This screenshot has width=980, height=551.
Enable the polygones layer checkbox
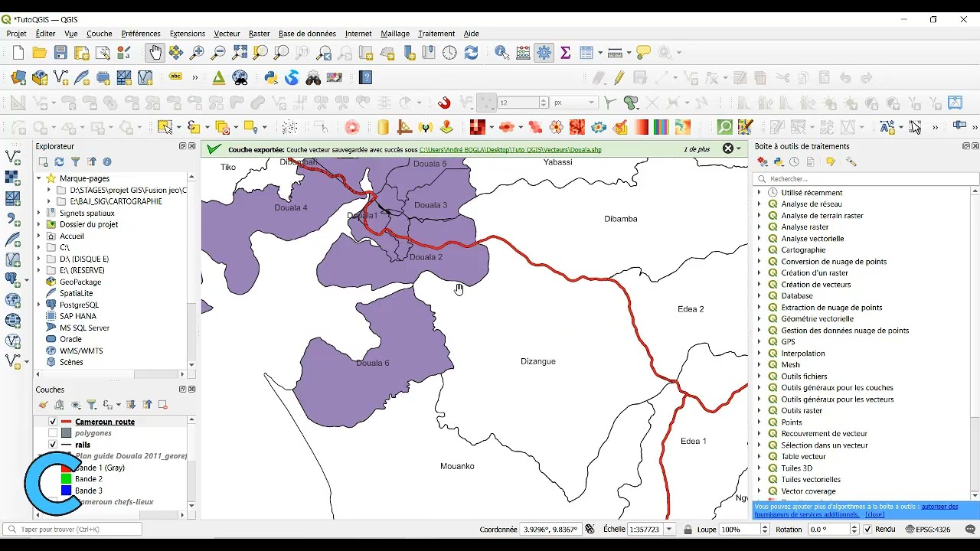click(x=53, y=433)
